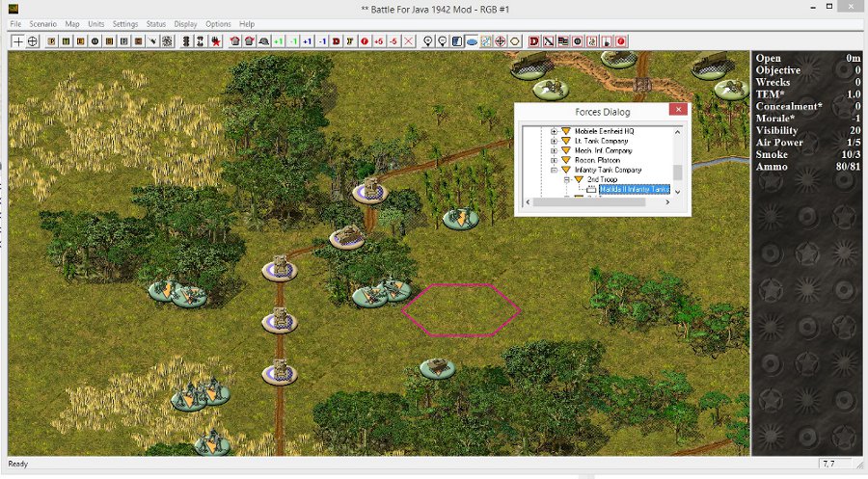Expand Lt. Tank Company tree node
868x479 pixels.
tap(554, 141)
